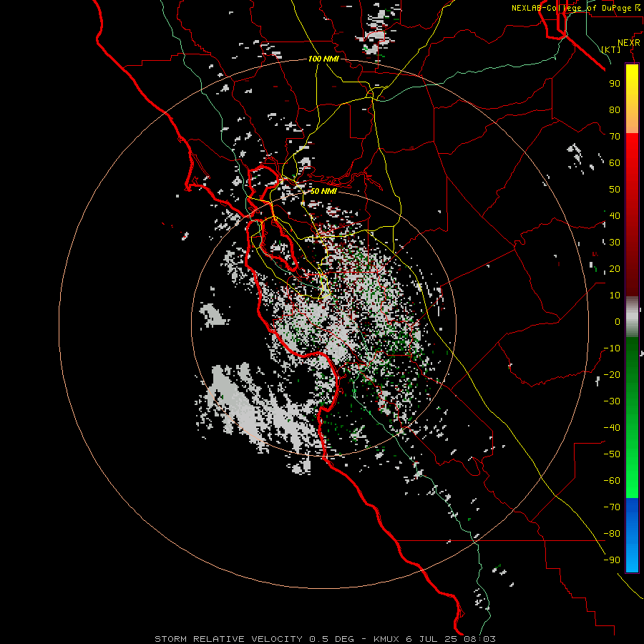644x644 pixels.
Task: Click the [KT] units label
Action: (611, 49)
